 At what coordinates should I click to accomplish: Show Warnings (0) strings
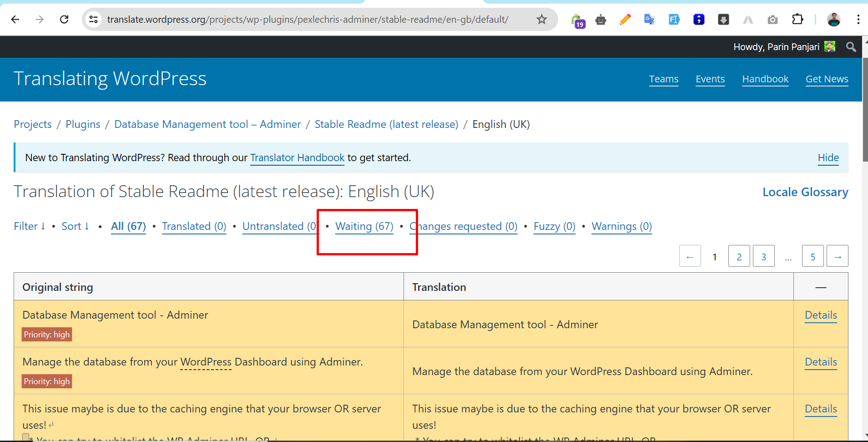point(622,226)
